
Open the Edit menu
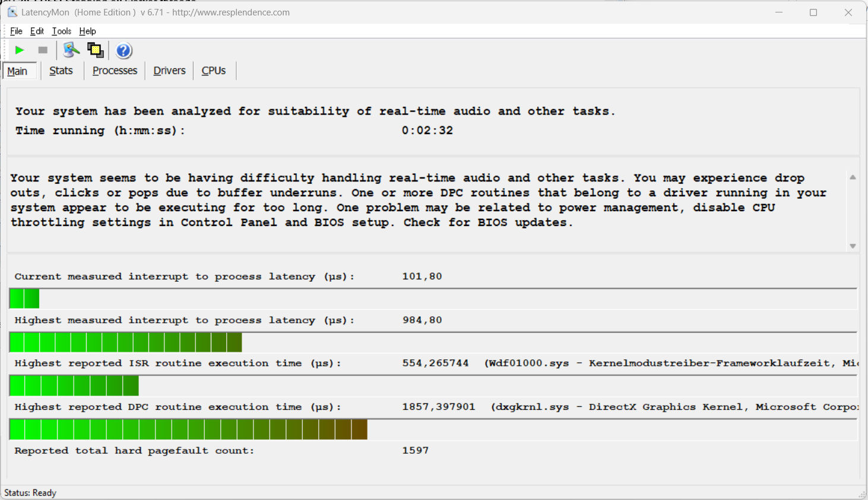[37, 31]
